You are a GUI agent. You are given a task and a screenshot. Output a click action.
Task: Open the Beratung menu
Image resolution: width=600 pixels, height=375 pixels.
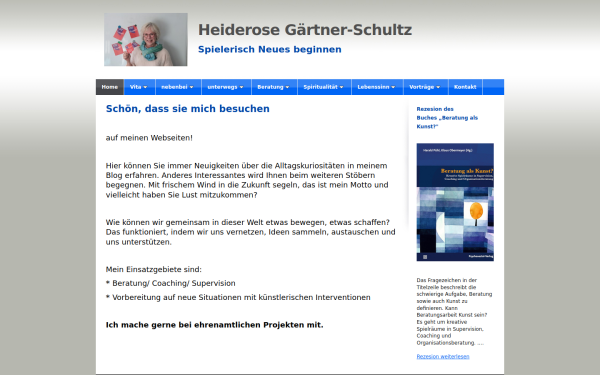(274, 87)
